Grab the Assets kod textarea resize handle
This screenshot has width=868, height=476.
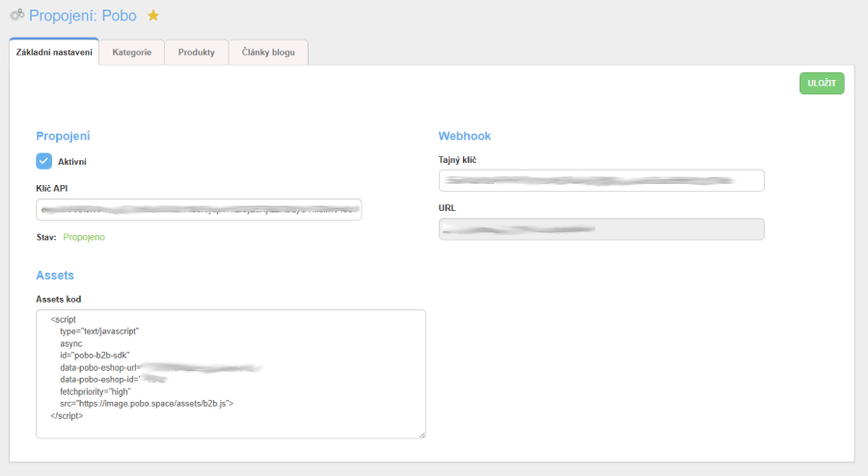[421, 435]
